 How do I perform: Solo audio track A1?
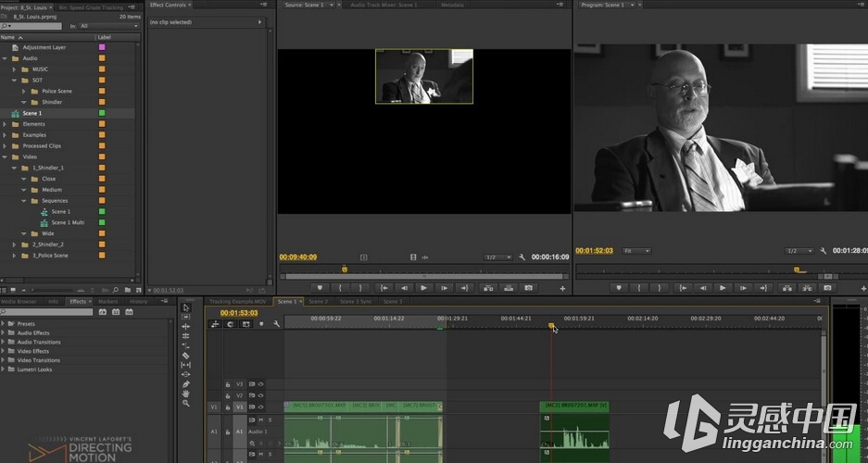[270, 420]
